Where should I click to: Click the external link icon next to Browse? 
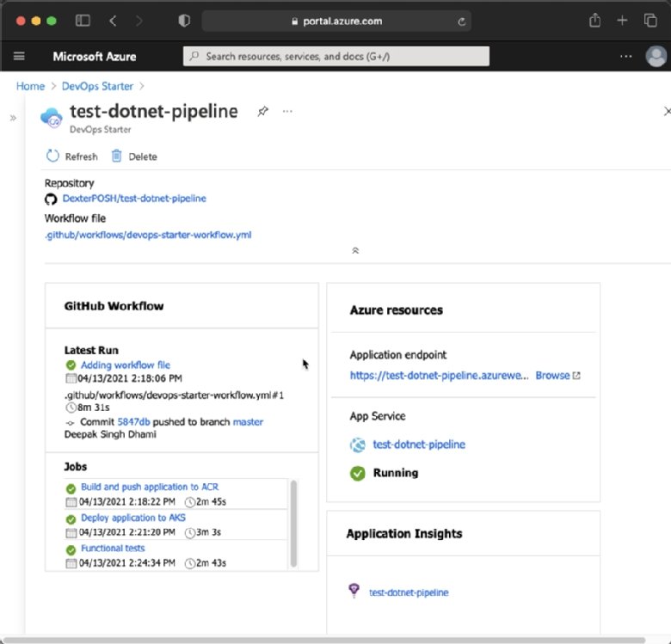pos(576,376)
